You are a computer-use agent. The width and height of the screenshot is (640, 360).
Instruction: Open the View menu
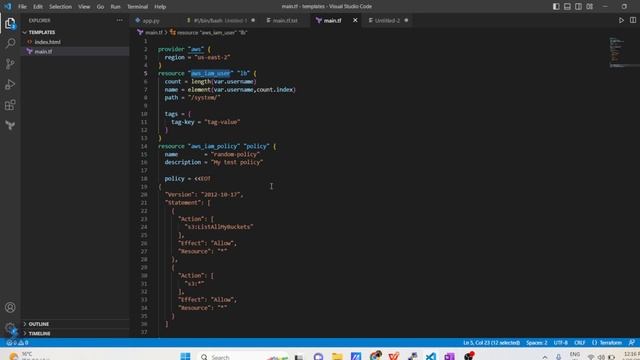click(84, 7)
